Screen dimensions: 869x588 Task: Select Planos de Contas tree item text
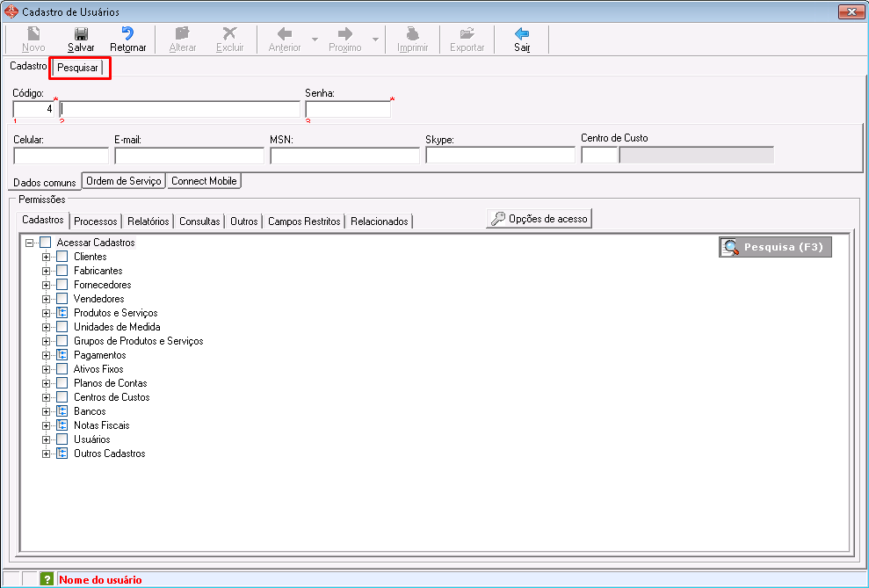(x=111, y=383)
